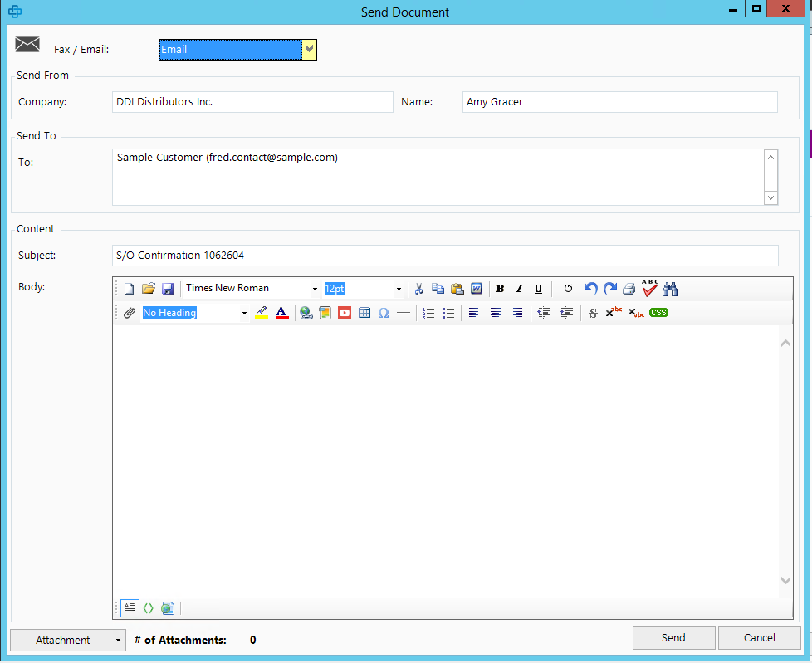Apply yellow text highlight

click(262, 313)
